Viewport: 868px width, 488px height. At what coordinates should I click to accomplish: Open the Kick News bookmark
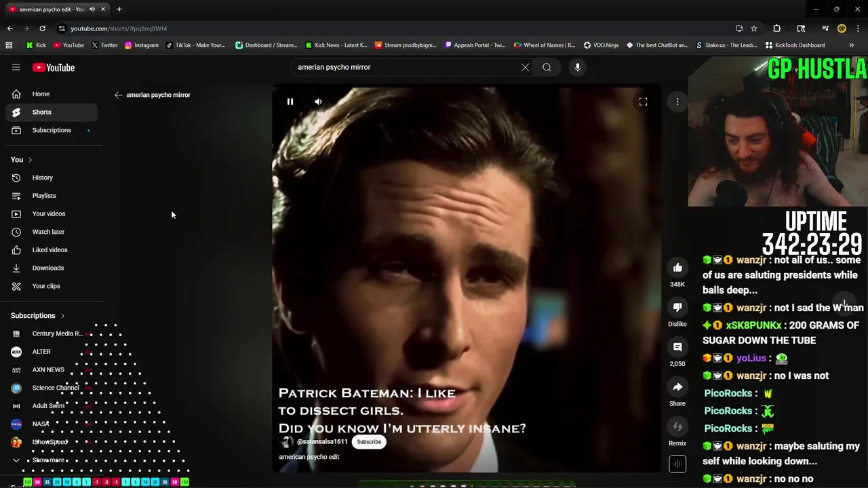tap(336, 45)
